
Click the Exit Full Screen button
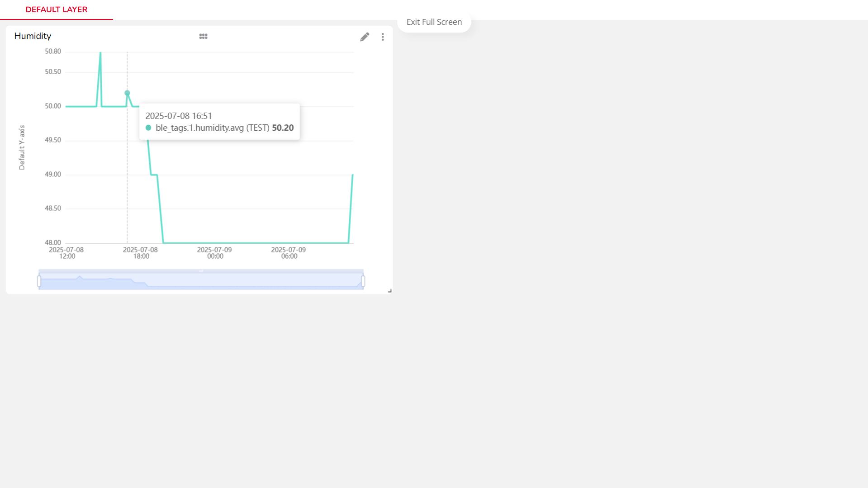pyautogui.click(x=434, y=22)
